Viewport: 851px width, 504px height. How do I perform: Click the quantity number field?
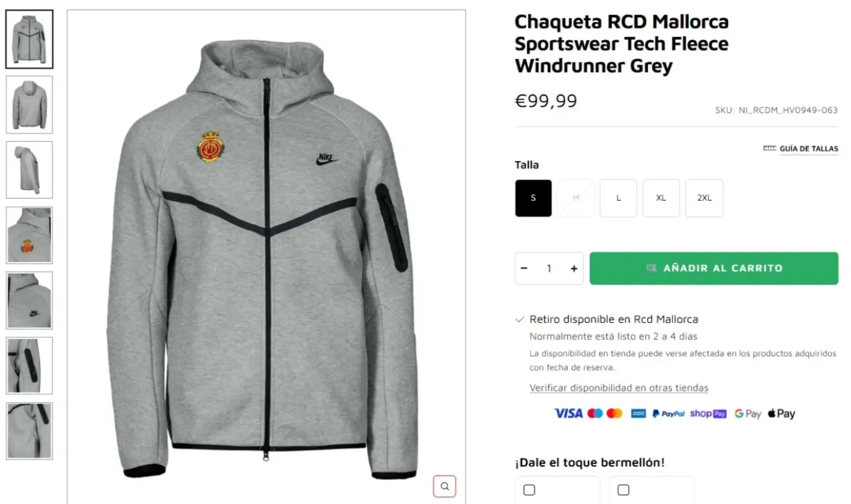[x=549, y=268]
